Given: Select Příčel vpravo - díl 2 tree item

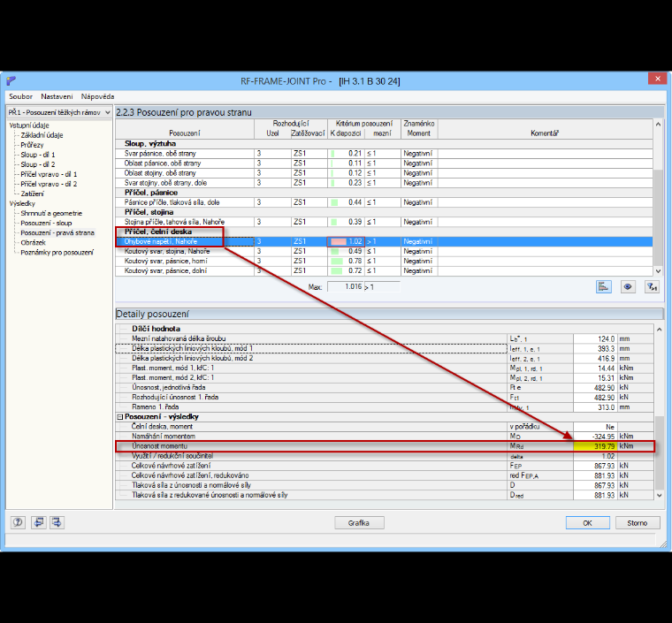Looking at the screenshot, I should [49, 184].
